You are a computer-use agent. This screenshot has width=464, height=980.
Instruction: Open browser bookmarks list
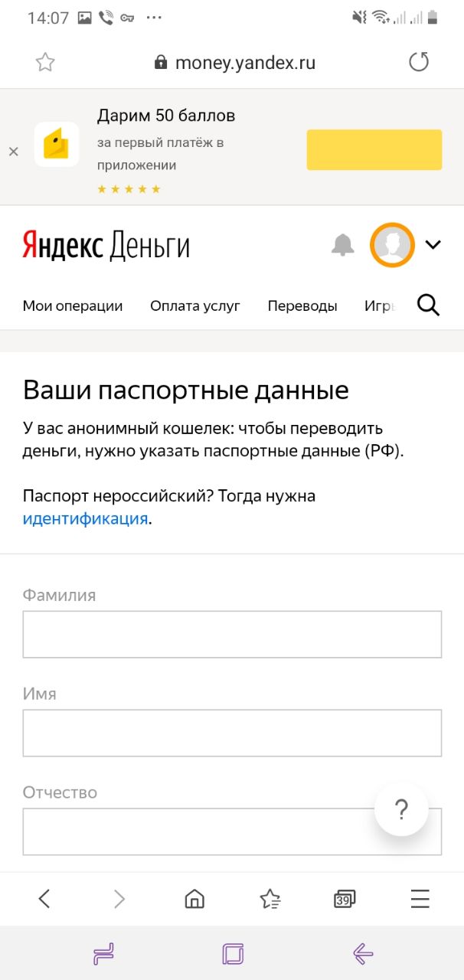[x=270, y=899]
